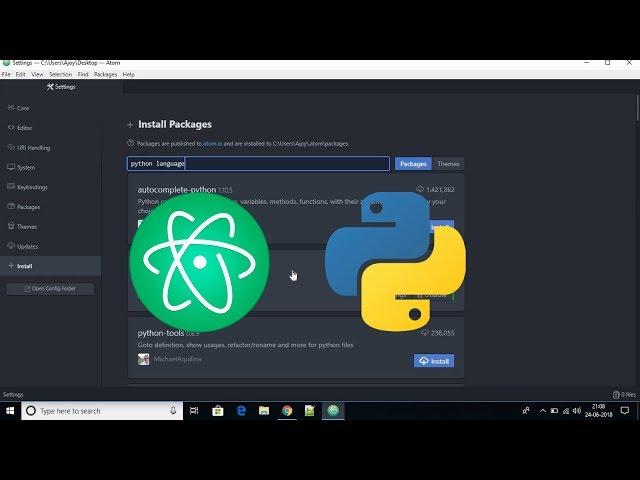
Task: Click the python-tools download count icon
Action: [x=425, y=333]
